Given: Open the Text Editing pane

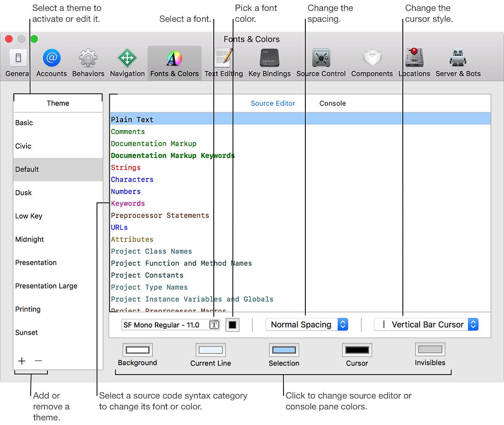Looking at the screenshot, I should tap(223, 63).
